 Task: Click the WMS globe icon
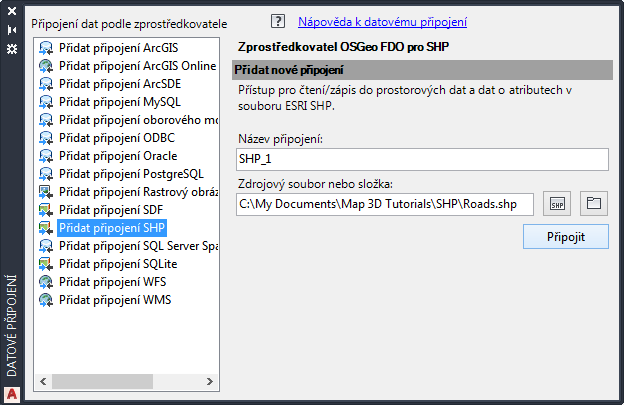[x=46, y=300]
